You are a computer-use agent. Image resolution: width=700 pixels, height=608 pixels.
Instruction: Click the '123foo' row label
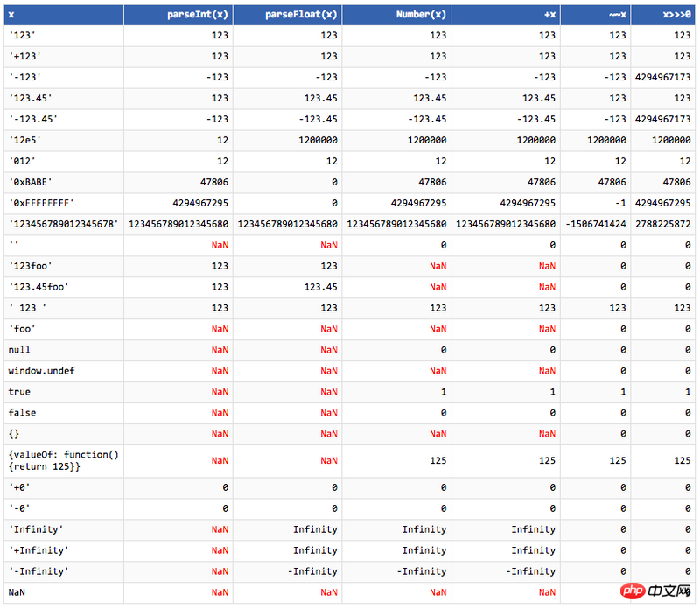coord(31,266)
